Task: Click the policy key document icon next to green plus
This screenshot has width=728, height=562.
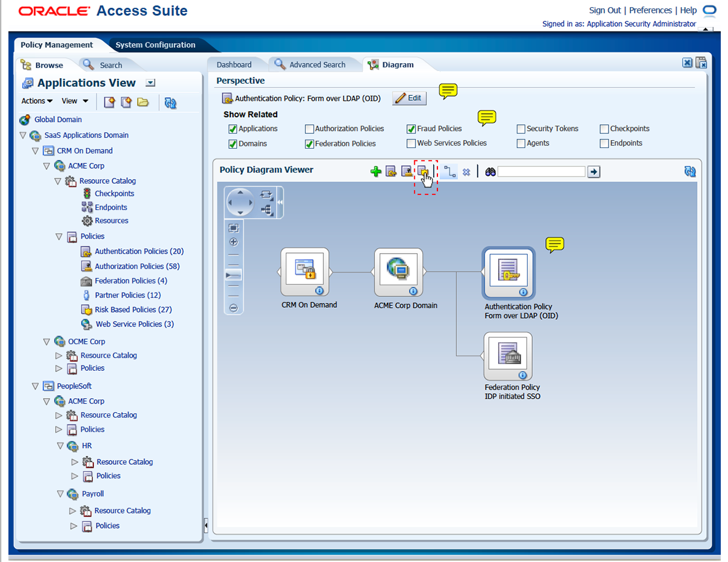Action: point(391,172)
